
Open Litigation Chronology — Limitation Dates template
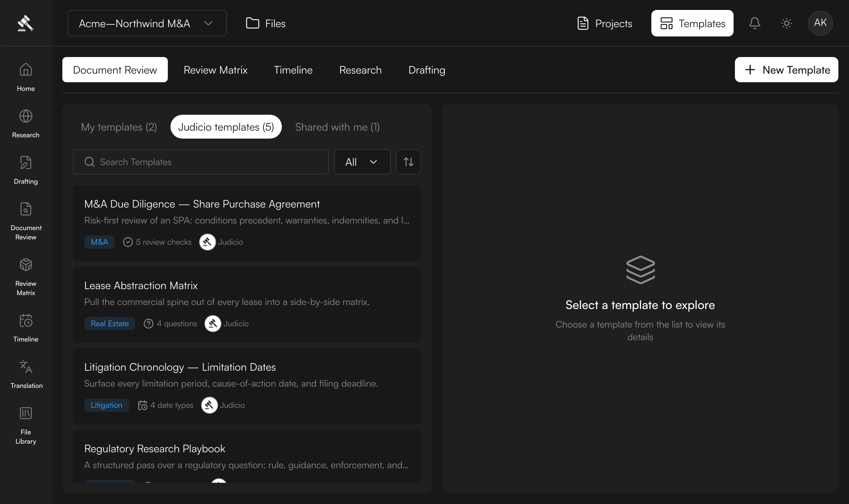click(x=247, y=386)
